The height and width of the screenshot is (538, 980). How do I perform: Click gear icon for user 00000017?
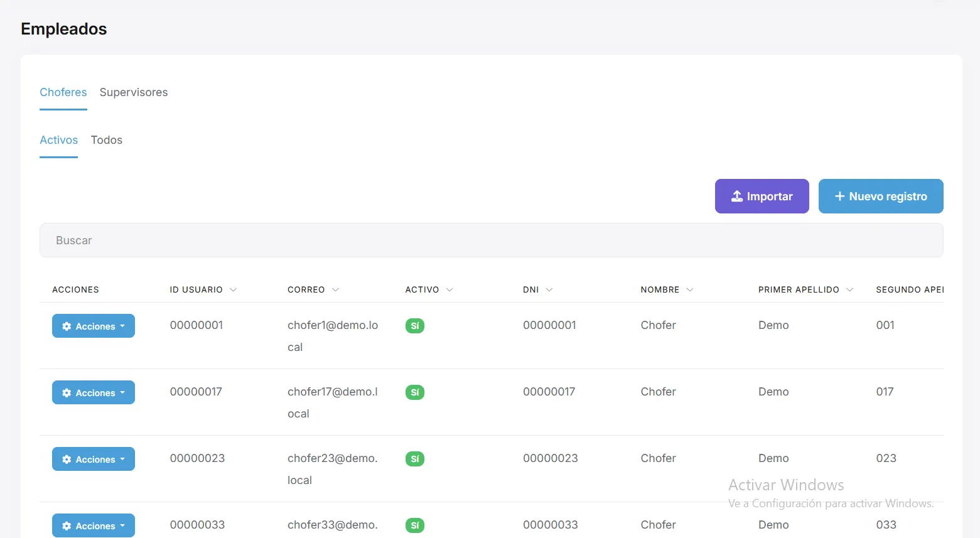pyautogui.click(x=67, y=393)
